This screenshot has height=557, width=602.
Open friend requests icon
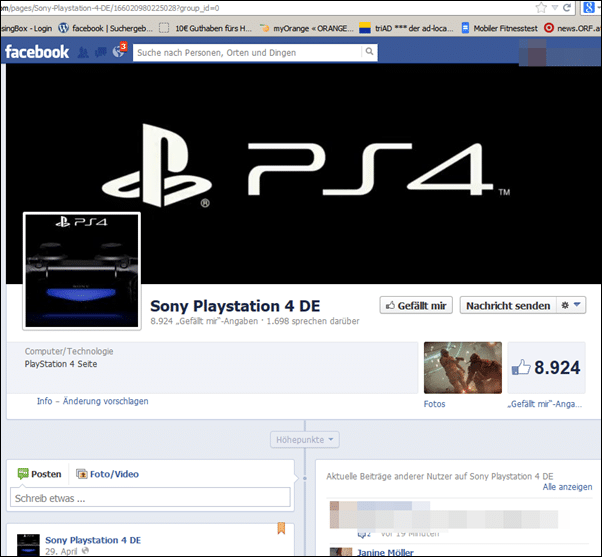coord(83,52)
